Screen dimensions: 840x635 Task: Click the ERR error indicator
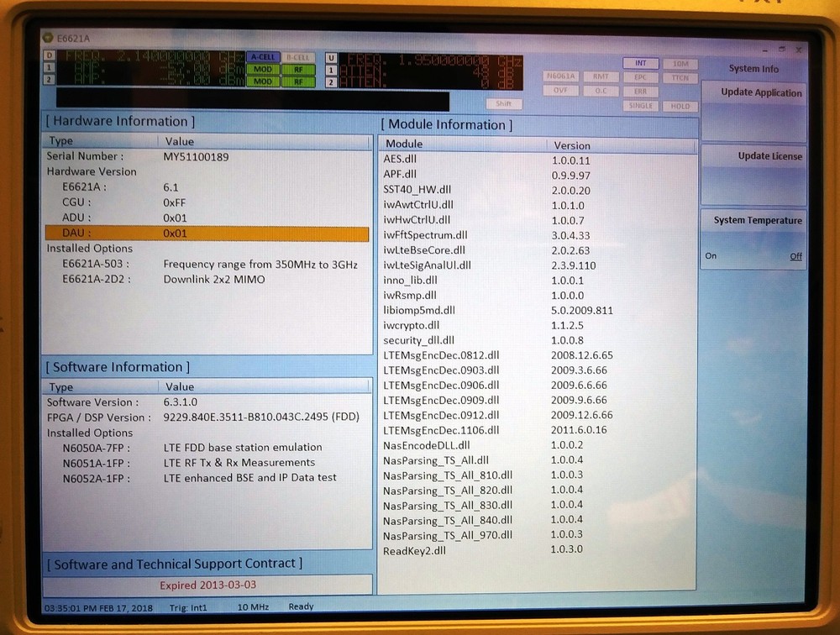[x=641, y=92]
